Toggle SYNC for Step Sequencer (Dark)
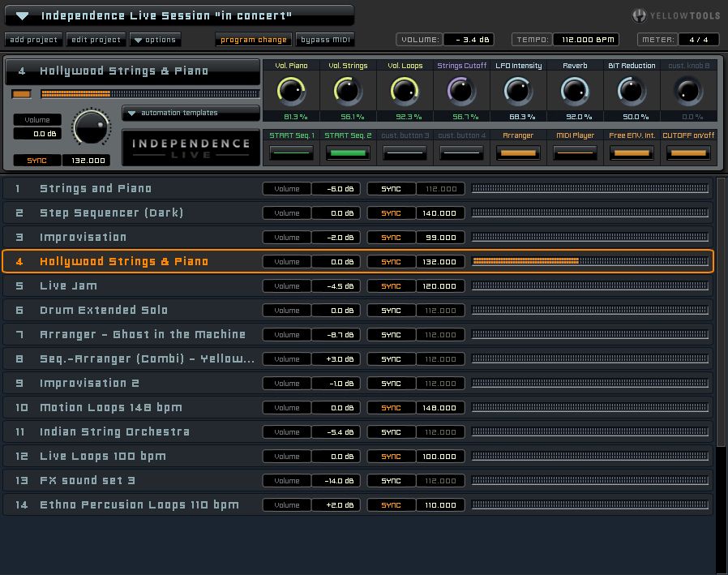 pyautogui.click(x=391, y=213)
